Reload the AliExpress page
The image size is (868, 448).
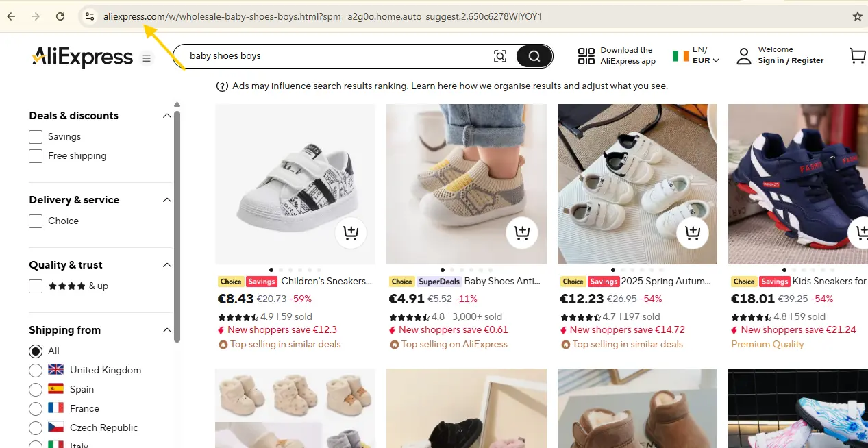(x=60, y=16)
